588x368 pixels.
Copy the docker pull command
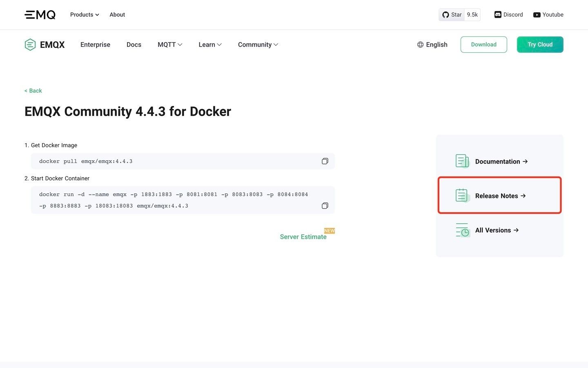coord(325,161)
